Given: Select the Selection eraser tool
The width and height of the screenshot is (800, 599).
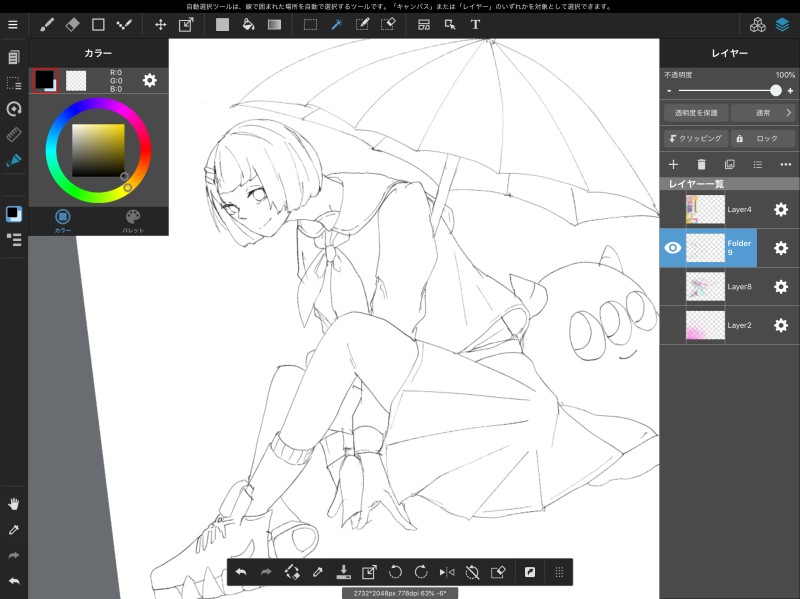Looking at the screenshot, I should (x=388, y=24).
